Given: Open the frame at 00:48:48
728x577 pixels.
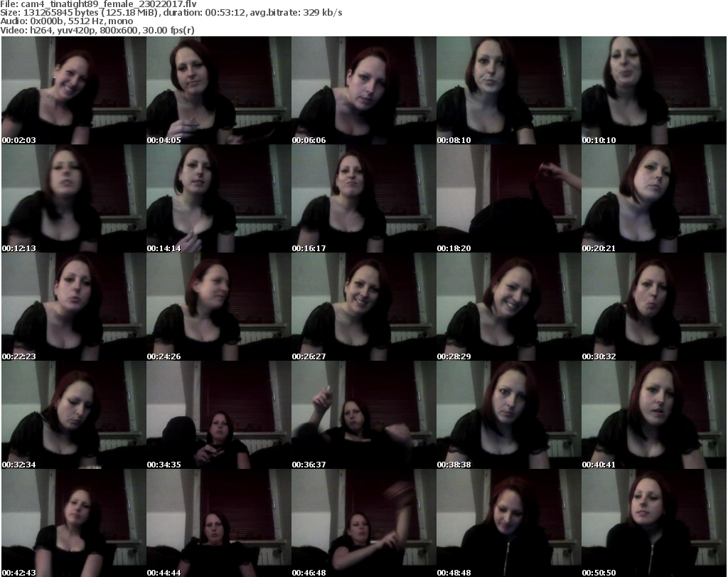Looking at the screenshot, I should point(509,523).
